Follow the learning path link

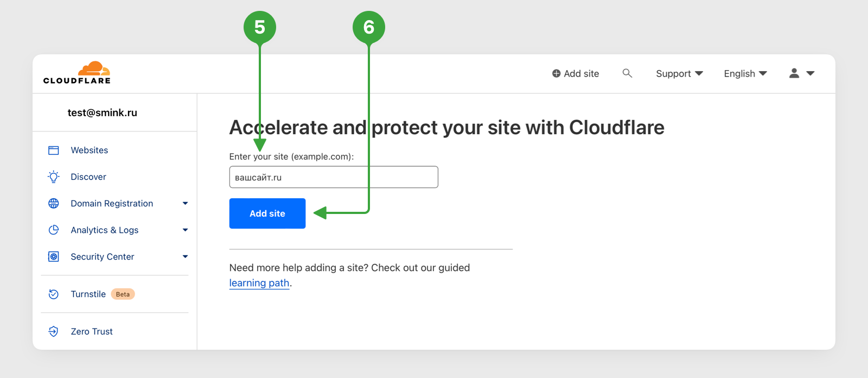(x=259, y=283)
